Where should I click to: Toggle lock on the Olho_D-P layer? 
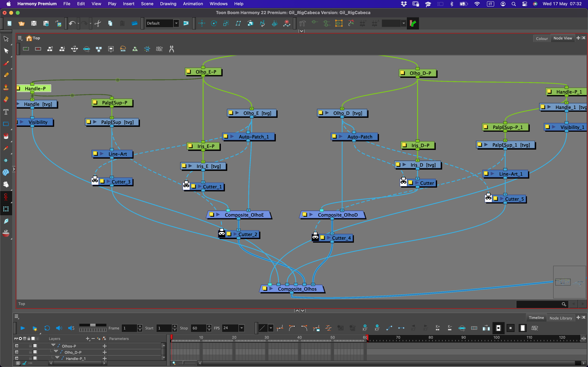tap(30, 352)
